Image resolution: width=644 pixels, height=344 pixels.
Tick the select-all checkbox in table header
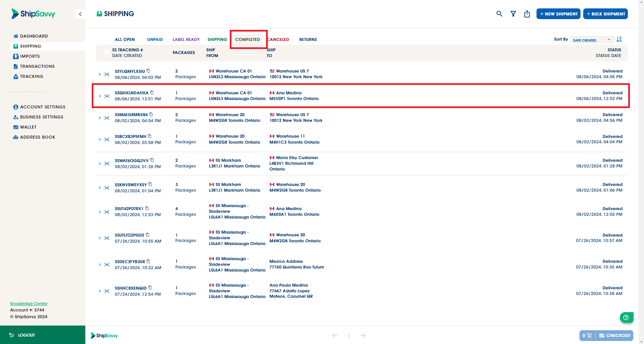point(106,52)
